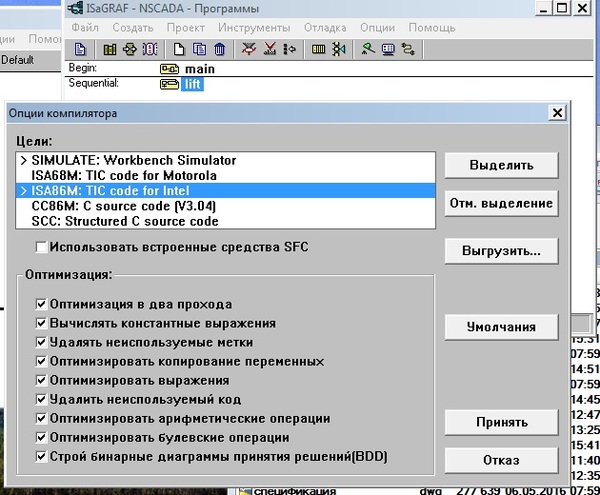Screen dimensions: 600x495
Task: Disable 'Удалить неиспользуемый код' checkbox
Action: (41, 400)
